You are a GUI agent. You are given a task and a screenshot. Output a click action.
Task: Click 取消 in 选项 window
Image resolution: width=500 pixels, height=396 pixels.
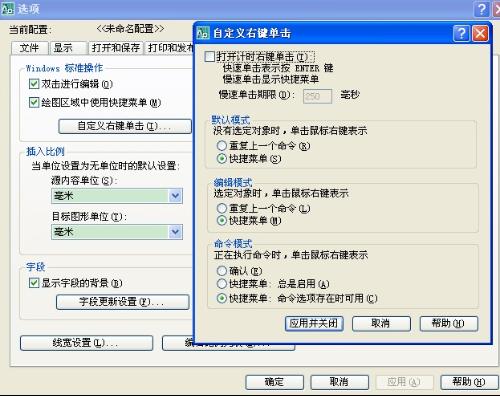(x=339, y=382)
